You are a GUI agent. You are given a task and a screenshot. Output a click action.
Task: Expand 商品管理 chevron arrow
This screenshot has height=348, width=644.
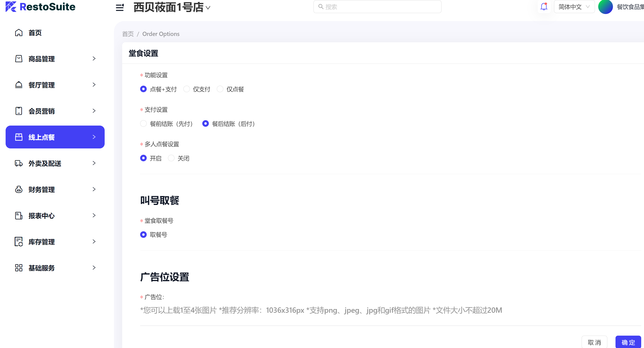(94, 59)
